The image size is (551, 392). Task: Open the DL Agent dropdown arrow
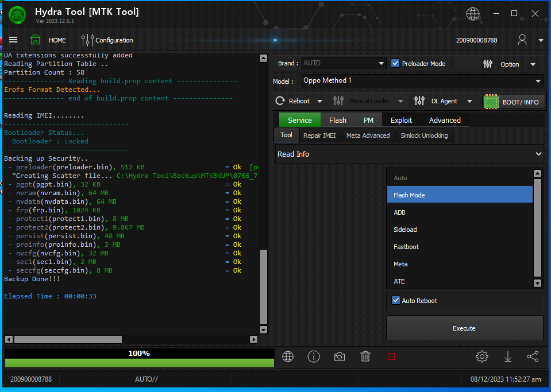(469, 102)
